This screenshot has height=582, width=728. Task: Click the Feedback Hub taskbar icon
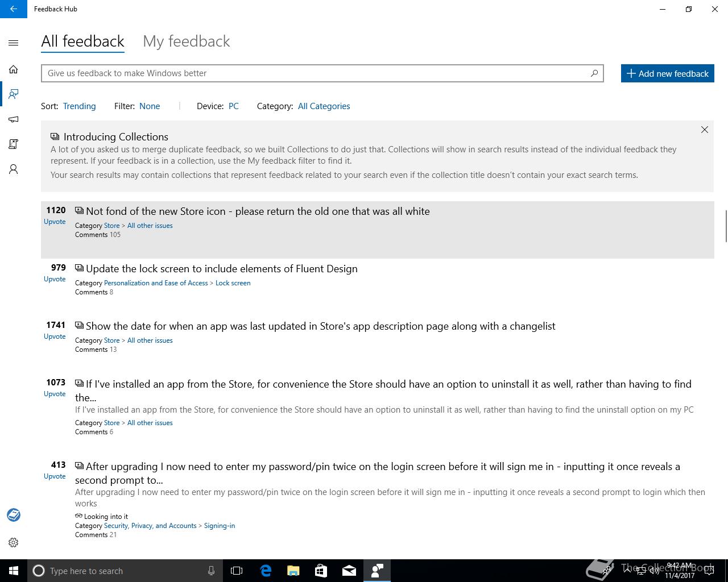coord(377,571)
